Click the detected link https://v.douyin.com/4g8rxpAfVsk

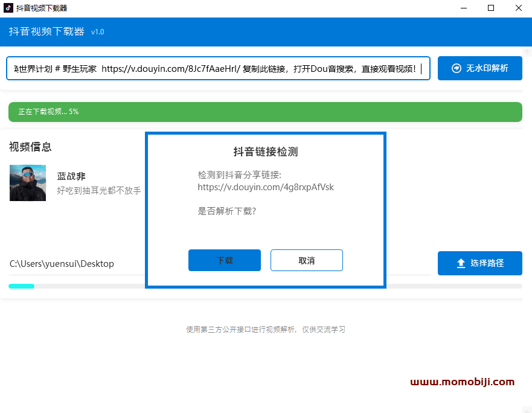pyautogui.click(x=266, y=187)
